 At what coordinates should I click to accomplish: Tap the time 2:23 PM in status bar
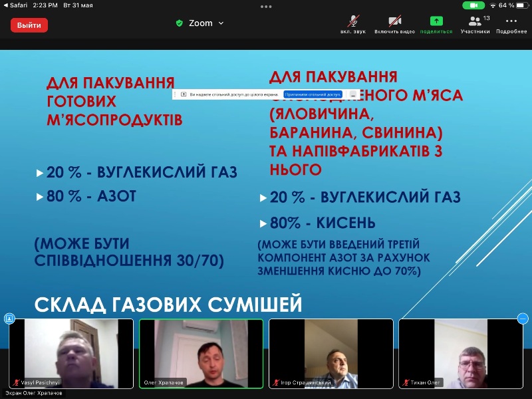pos(45,5)
